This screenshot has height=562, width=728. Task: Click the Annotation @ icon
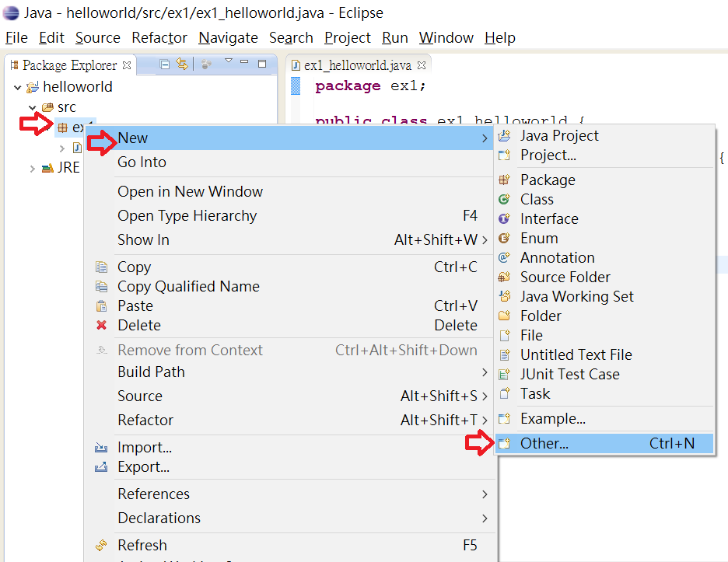(x=504, y=257)
